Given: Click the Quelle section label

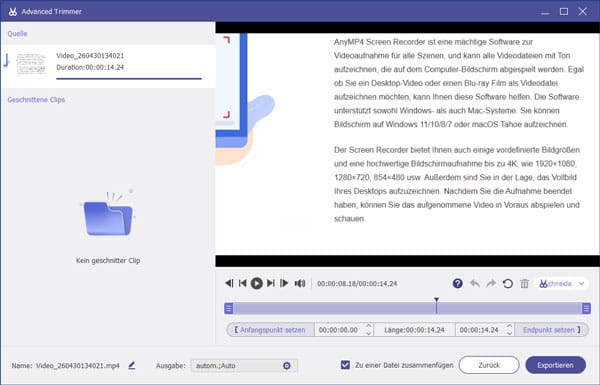Looking at the screenshot, I should point(17,34).
